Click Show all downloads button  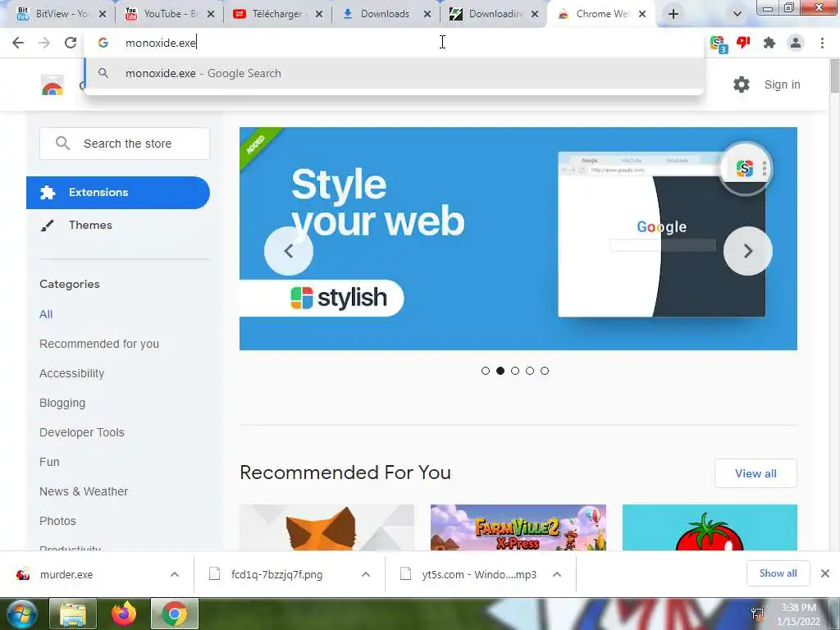pyautogui.click(x=778, y=573)
